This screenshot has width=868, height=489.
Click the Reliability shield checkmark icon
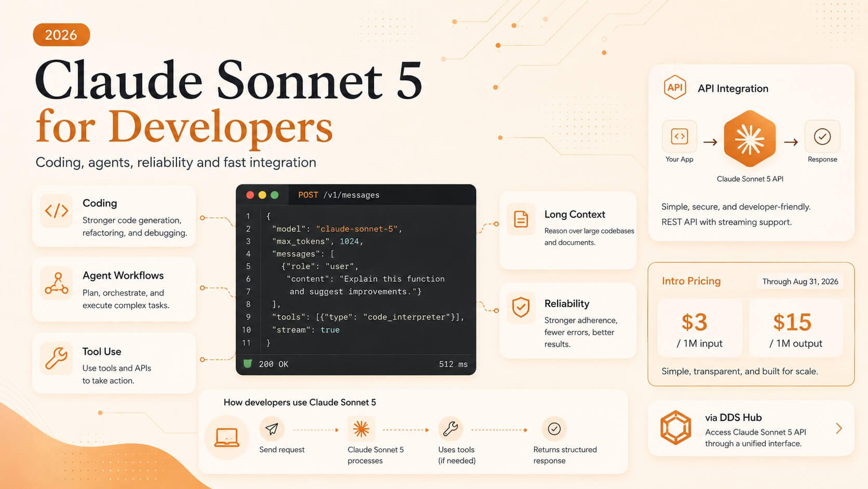521,307
